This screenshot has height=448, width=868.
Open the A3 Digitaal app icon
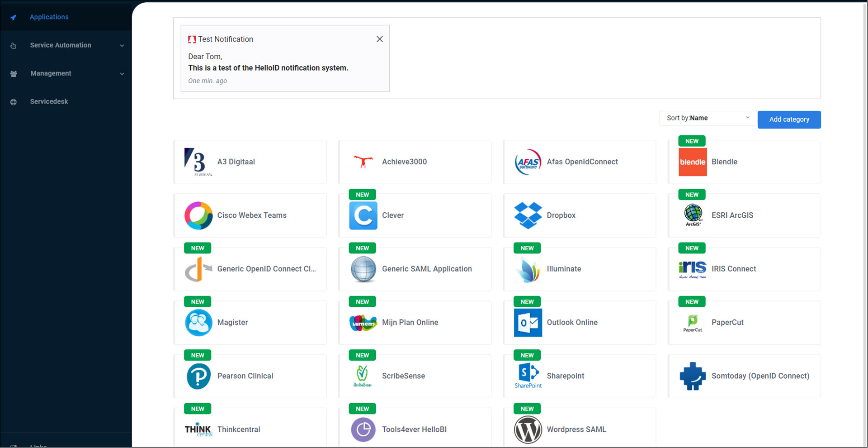click(198, 162)
